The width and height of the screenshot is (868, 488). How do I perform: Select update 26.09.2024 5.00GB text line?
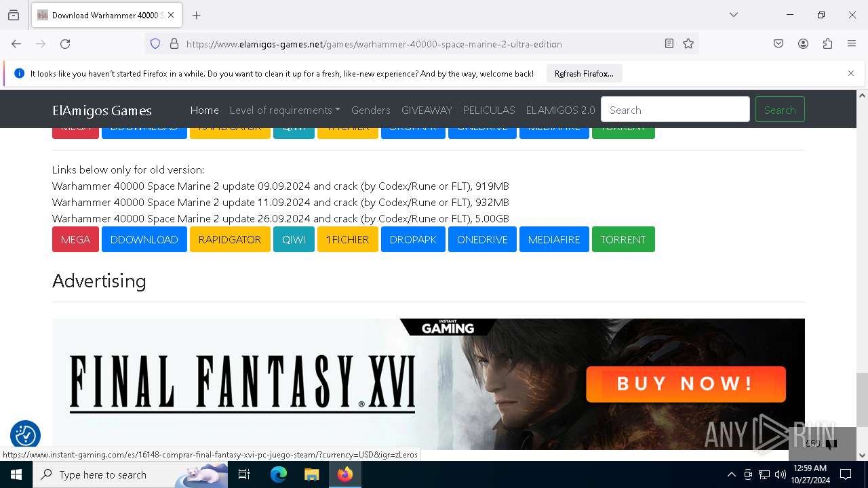coord(281,218)
